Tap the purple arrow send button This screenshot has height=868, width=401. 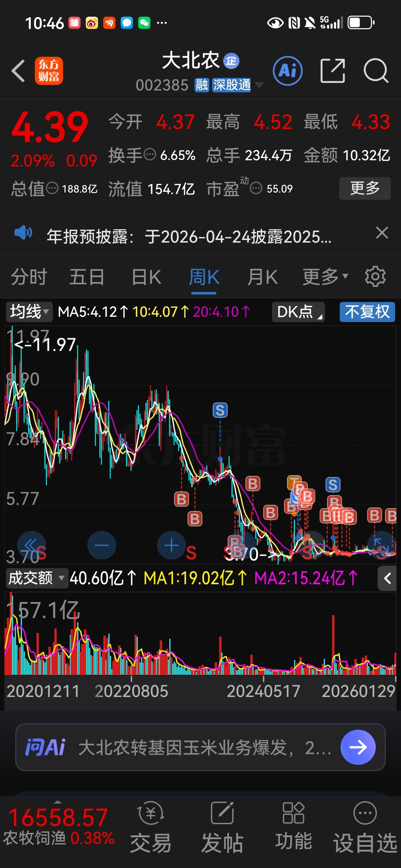coord(358,747)
